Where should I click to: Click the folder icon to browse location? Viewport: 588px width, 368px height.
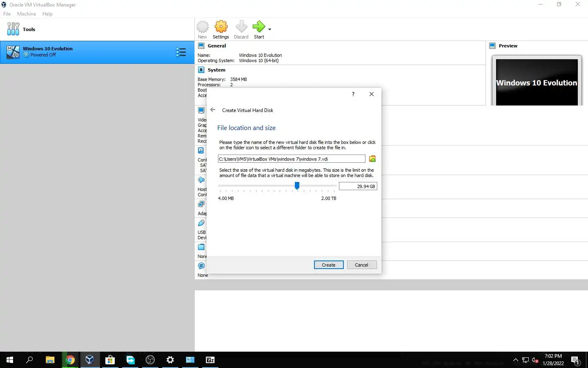372,159
